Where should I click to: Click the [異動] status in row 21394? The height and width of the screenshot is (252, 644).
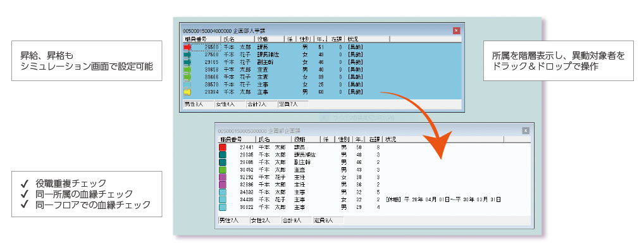point(356,92)
